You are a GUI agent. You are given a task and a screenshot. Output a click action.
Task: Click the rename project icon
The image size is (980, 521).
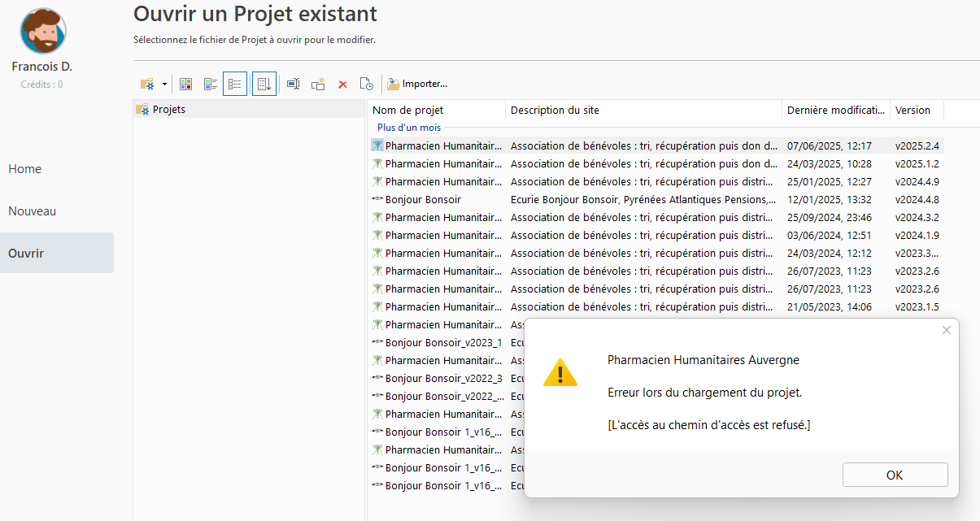click(x=294, y=84)
